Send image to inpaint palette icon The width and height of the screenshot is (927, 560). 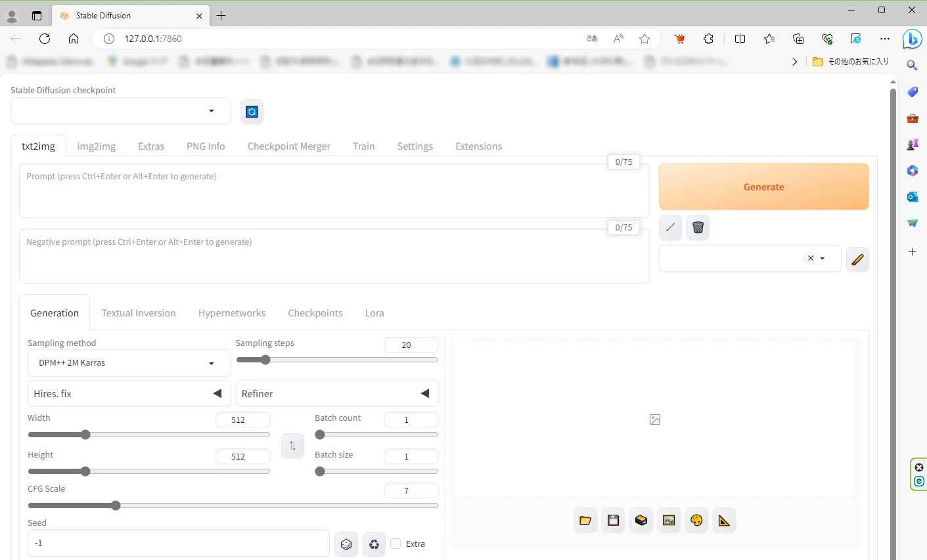pyautogui.click(x=696, y=521)
